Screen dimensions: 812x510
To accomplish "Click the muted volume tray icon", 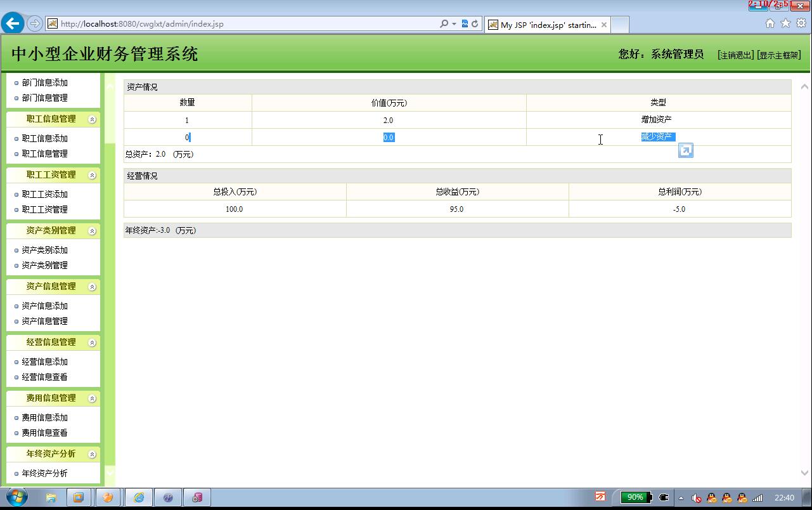I will [696, 498].
